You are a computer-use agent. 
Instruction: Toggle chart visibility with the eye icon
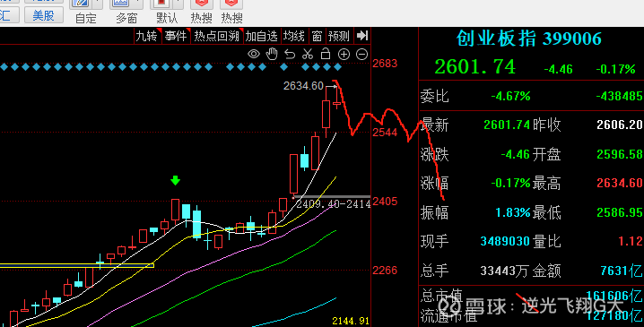point(254,54)
